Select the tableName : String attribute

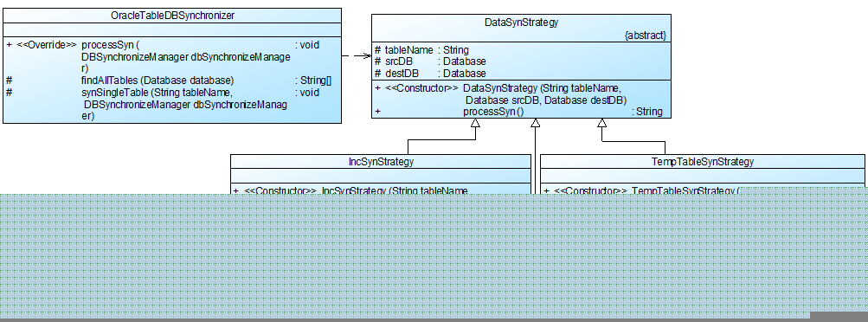tap(421, 50)
